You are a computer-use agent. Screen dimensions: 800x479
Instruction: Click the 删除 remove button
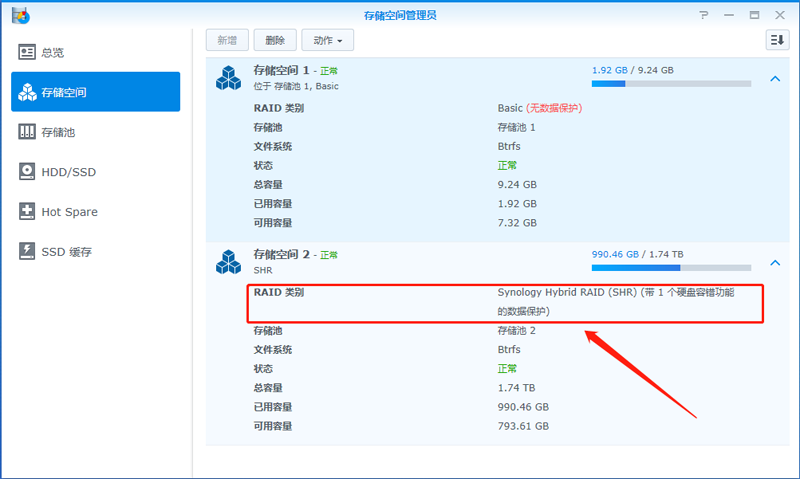coord(275,40)
